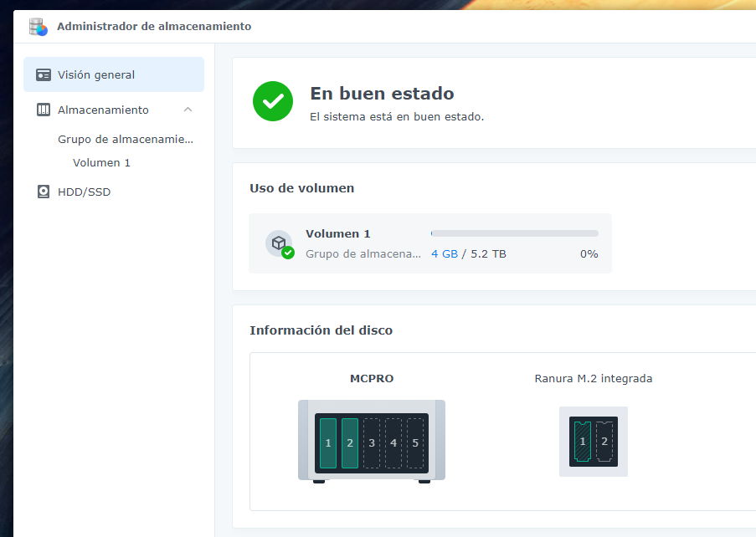This screenshot has height=537, width=756.
Task: Select drive bay 1 on MCPRO diagram
Action: (x=328, y=442)
